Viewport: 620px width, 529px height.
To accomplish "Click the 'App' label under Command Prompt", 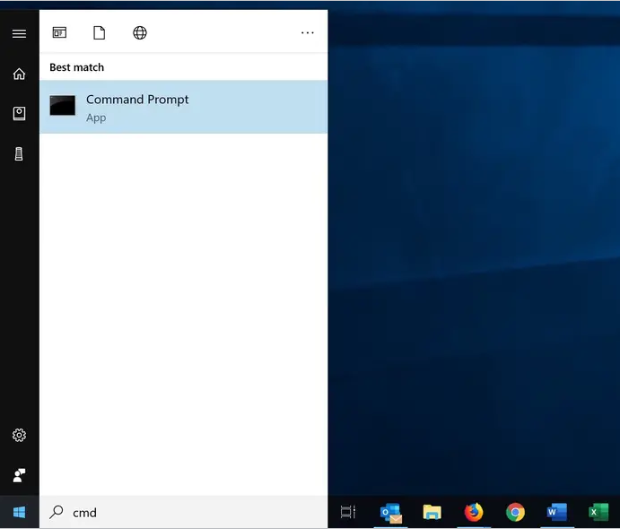I will pyautogui.click(x=96, y=118).
